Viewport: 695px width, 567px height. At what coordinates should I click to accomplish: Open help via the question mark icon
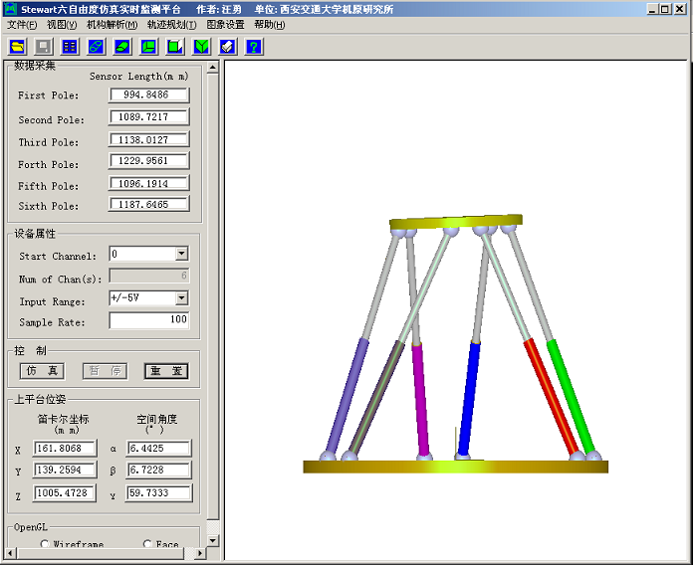click(x=253, y=46)
